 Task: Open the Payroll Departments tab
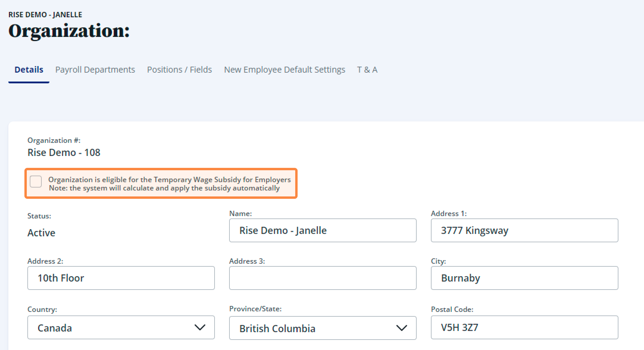[x=95, y=70]
